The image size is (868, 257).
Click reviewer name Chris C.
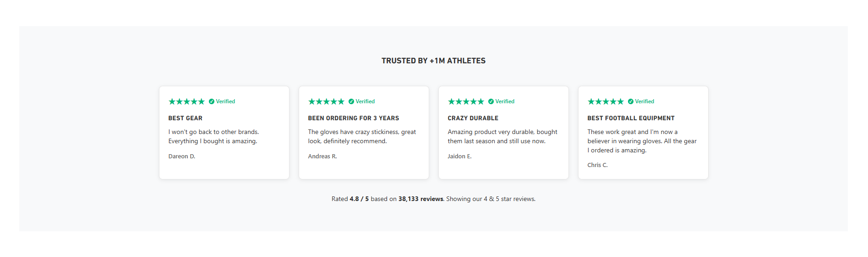tap(598, 165)
